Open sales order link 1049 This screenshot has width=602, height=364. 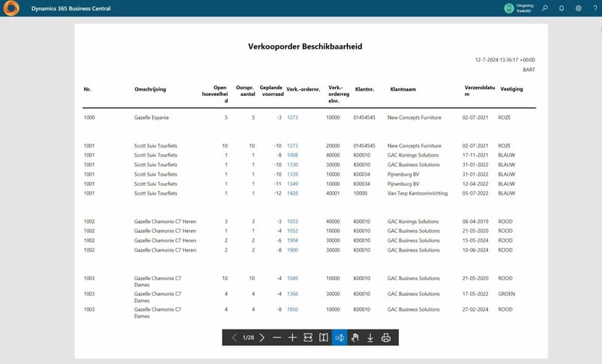[x=292, y=279]
